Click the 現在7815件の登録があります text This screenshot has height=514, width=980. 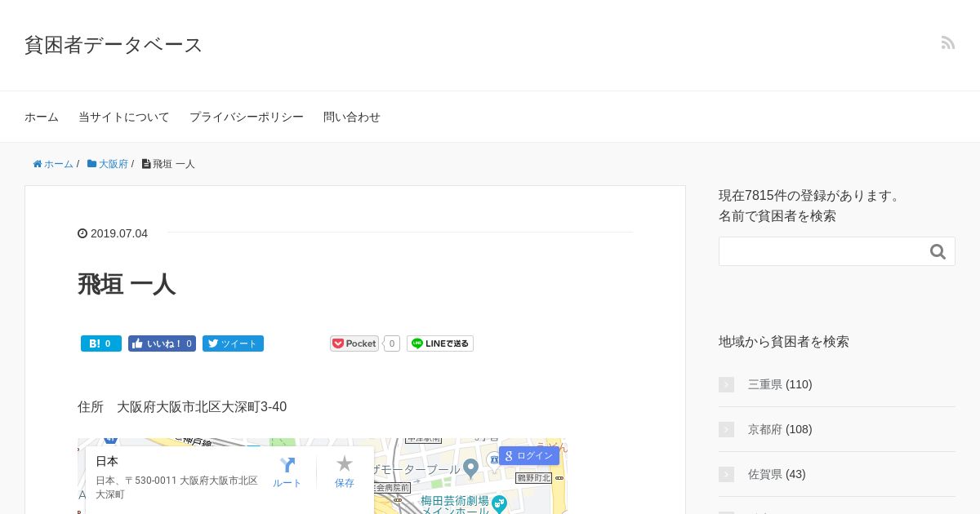tap(810, 196)
